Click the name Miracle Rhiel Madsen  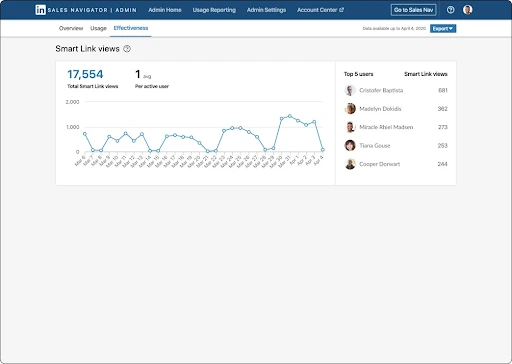click(386, 127)
